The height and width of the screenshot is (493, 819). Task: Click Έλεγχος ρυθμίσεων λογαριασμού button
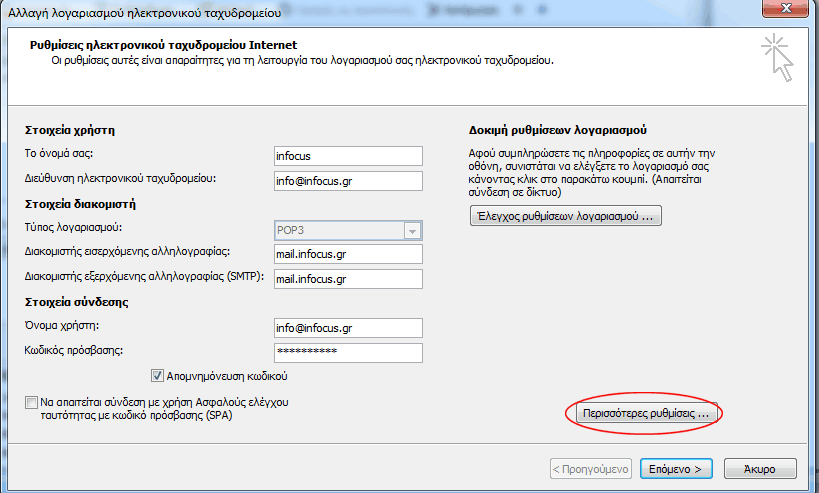click(x=566, y=216)
